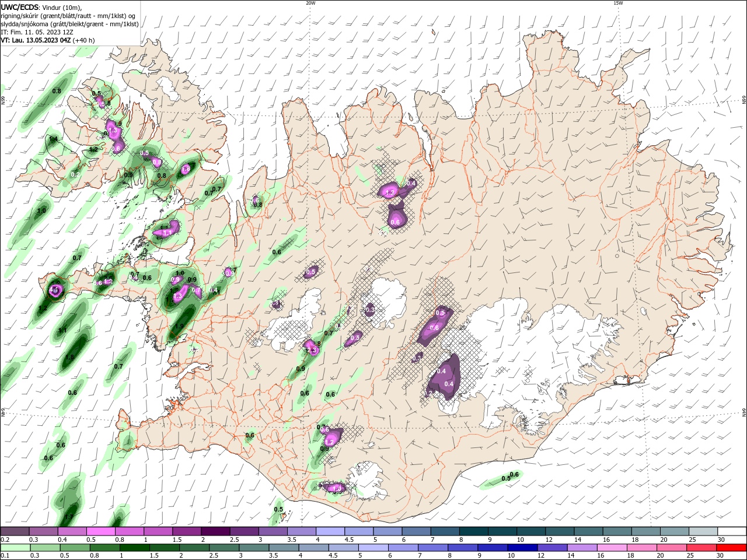Pick the bright pink 0.5–0.8 upper legend swatch
Image resolution: width=747 pixels, height=560 pixels.
click(x=100, y=531)
